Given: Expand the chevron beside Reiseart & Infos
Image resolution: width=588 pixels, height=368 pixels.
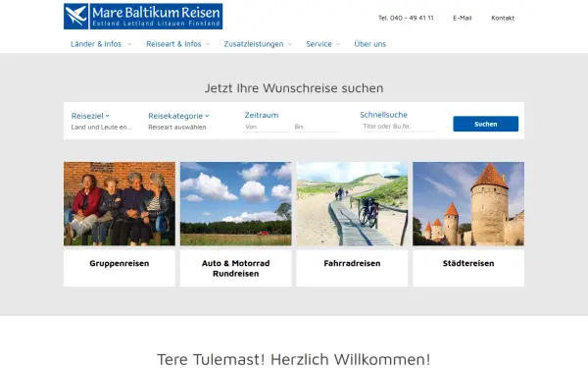Looking at the screenshot, I should tap(208, 44).
